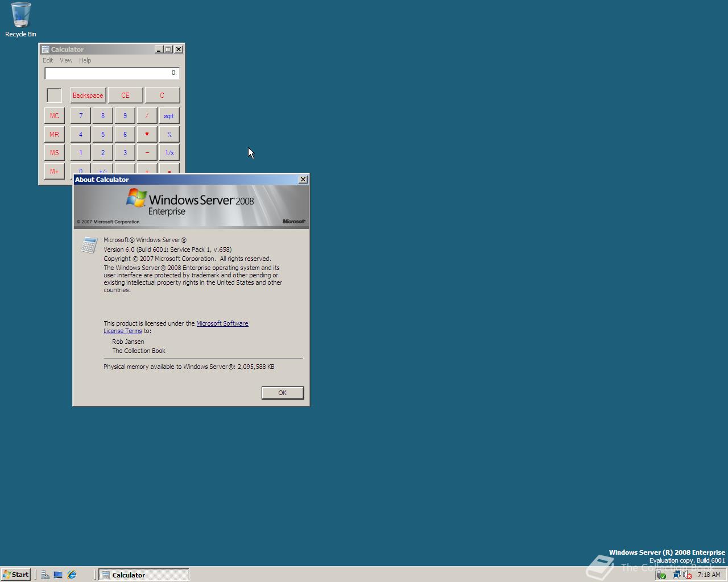
Task: Click the Windows Server 2008 Enterprise banner
Action: pos(191,207)
